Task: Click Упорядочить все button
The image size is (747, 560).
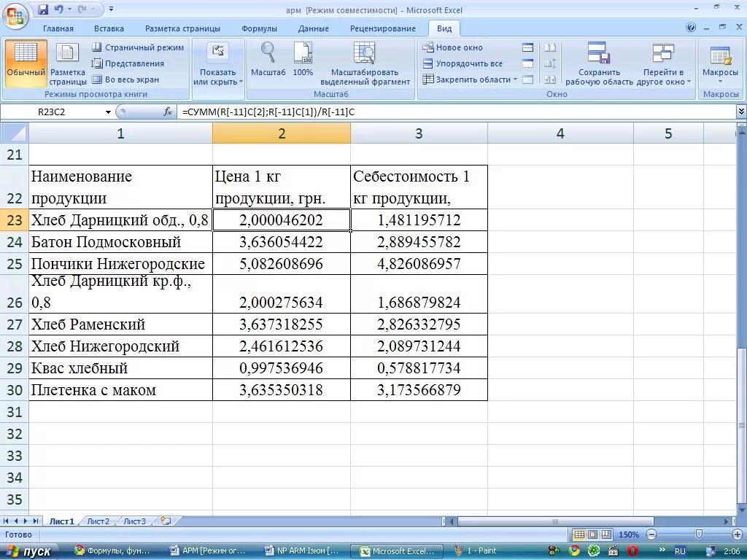Action: point(463,63)
